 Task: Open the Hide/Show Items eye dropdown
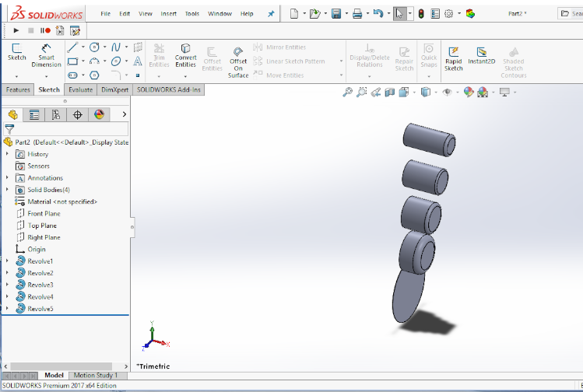[449, 92]
